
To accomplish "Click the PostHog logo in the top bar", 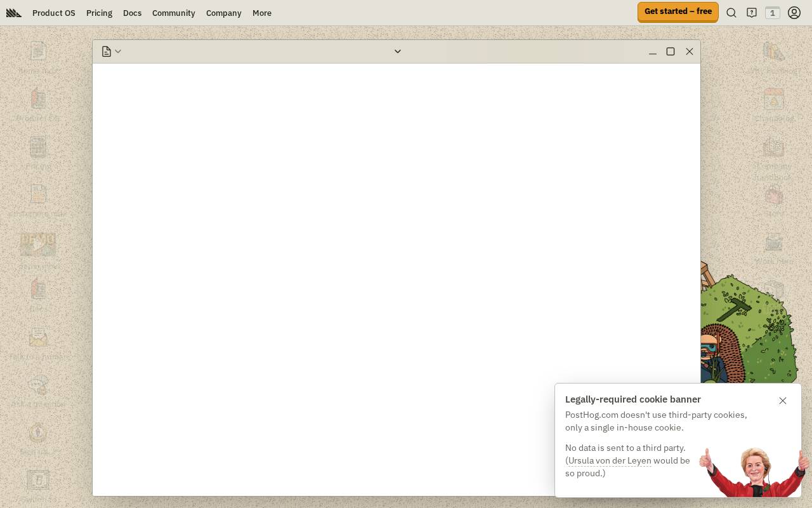I will tap(14, 13).
